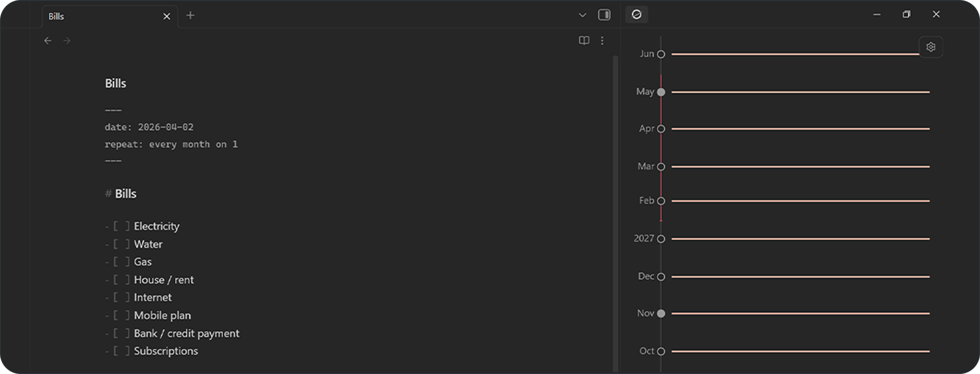Toggle the right sidebar panel
This screenshot has height=374, width=980.
click(x=604, y=15)
